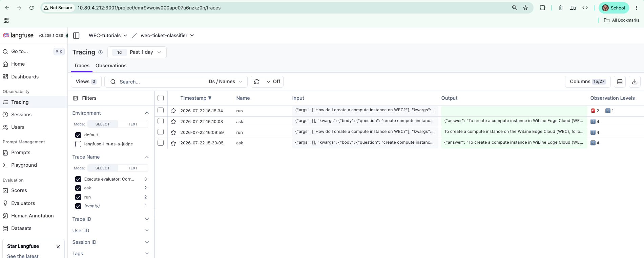Reload the browser page
The width and height of the screenshot is (644, 258).
click(32, 8)
